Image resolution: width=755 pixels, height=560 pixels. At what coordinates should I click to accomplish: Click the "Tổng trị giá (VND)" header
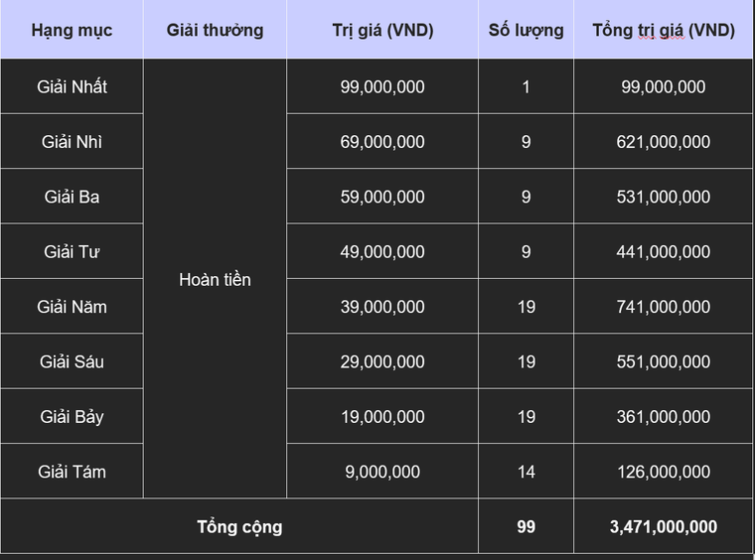point(664,30)
